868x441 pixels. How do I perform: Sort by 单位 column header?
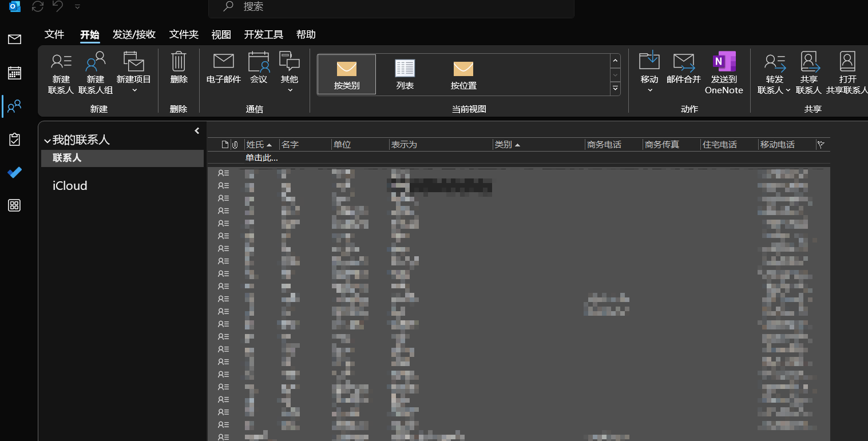tap(360, 145)
